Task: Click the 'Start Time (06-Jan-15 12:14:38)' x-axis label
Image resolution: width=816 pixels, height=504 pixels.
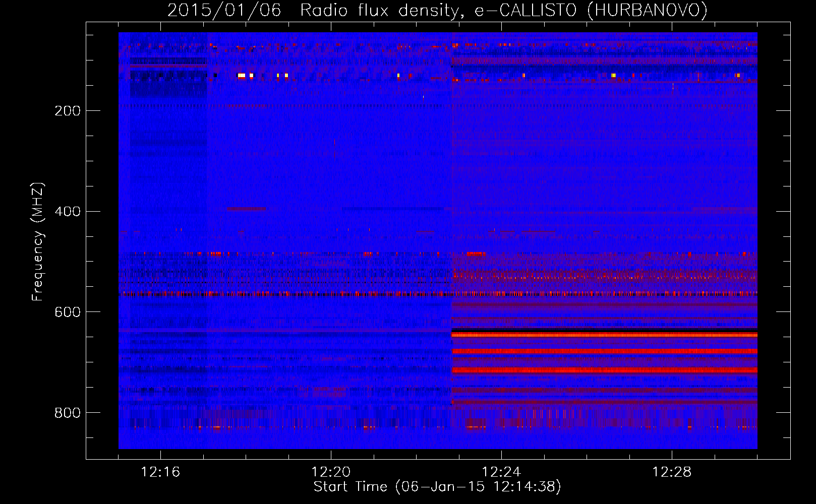Action: [x=437, y=487]
